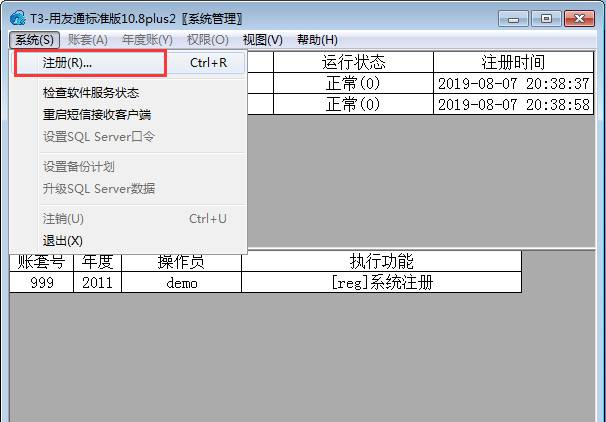The height and width of the screenshot is (422, 606).
Task: Open the 账套(A) menu
Action: click(88, 40)
